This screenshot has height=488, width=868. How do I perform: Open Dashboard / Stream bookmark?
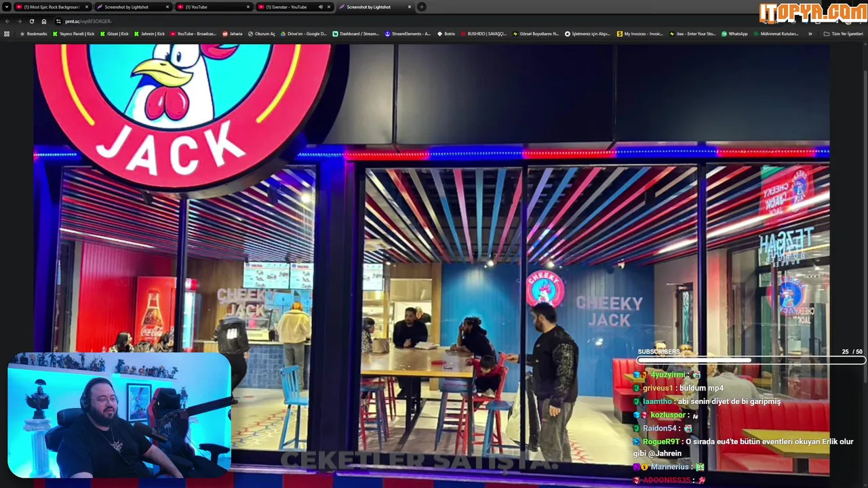(x=356, y=33)
